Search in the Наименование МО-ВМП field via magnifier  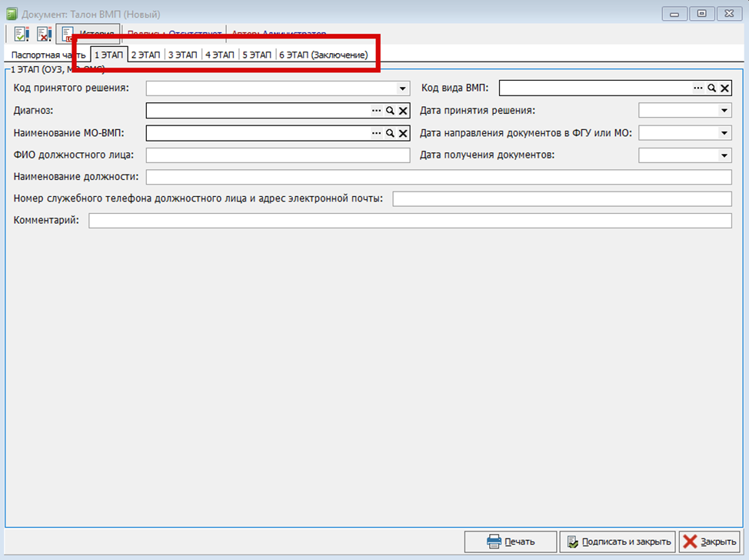(390, 133)
